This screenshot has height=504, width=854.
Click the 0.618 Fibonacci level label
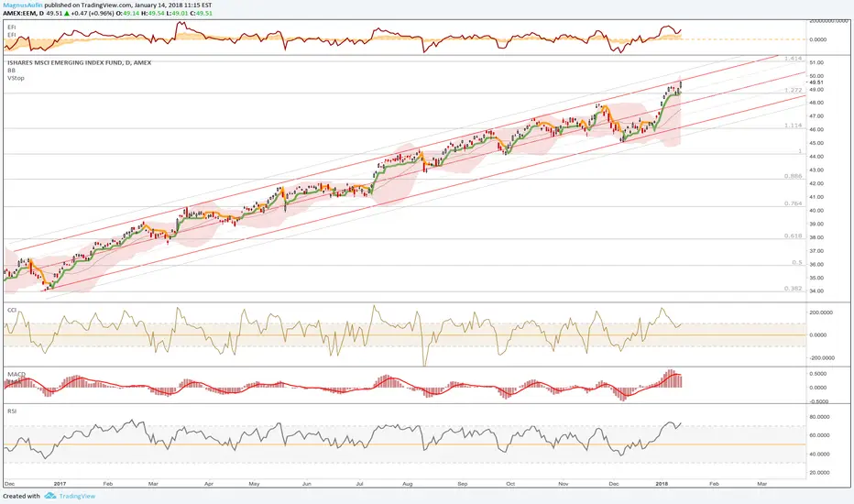point(793,236)
